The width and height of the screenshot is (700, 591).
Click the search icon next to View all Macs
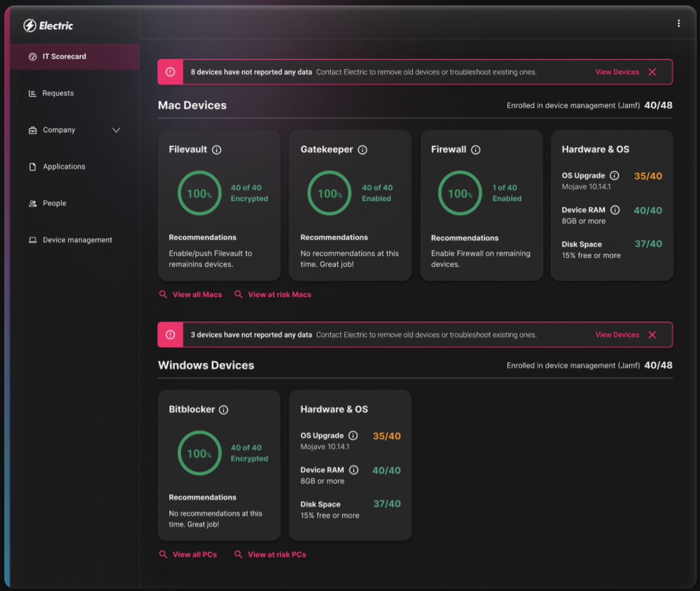(163, 294)
